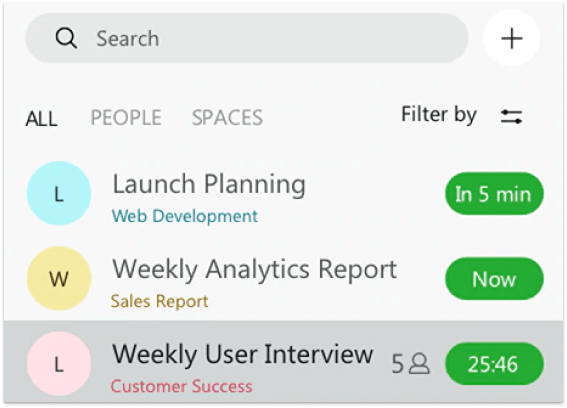The image size is (567, 408).
Task: Join meeting with the Now button
Action: click(494, 279)
